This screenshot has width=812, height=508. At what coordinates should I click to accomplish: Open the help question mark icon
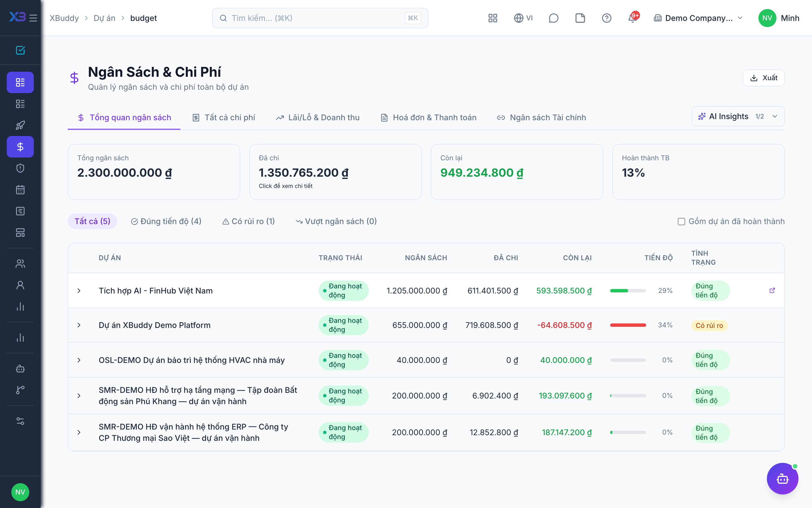click(x=606, y=18)
